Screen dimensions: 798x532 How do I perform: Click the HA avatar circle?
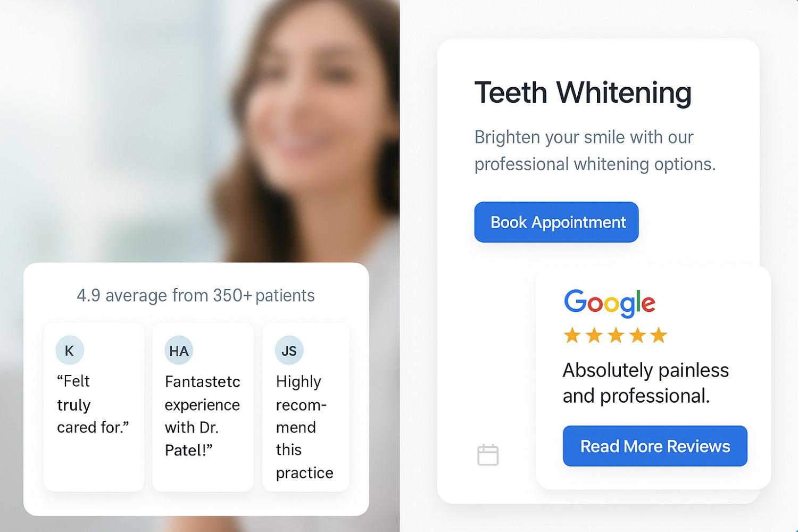pyautogui.click(x=179, y=350)
